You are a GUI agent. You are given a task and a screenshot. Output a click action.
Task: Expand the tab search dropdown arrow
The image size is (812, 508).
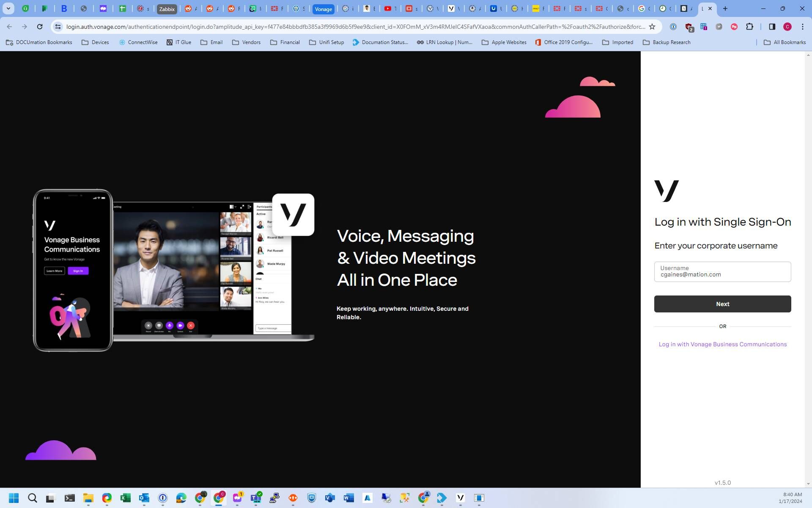(x=8, y=8)
